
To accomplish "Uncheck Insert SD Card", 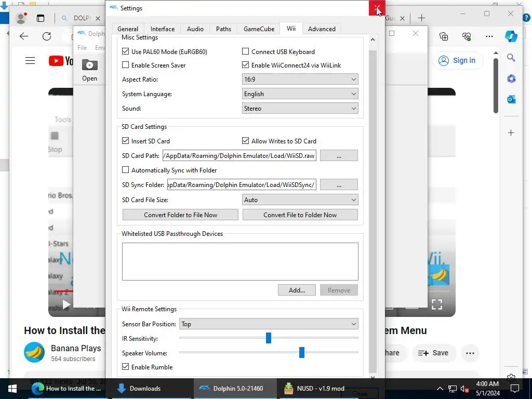I will pos(126,141).
